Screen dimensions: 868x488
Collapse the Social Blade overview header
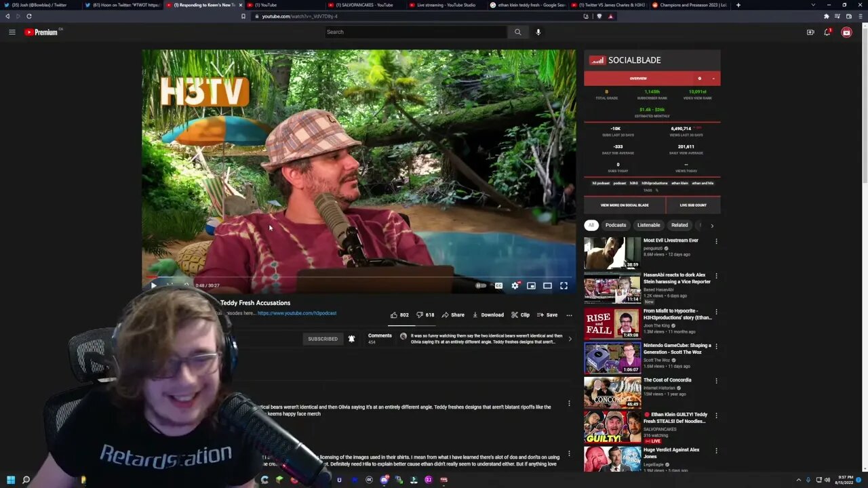(x=713, y=79)
